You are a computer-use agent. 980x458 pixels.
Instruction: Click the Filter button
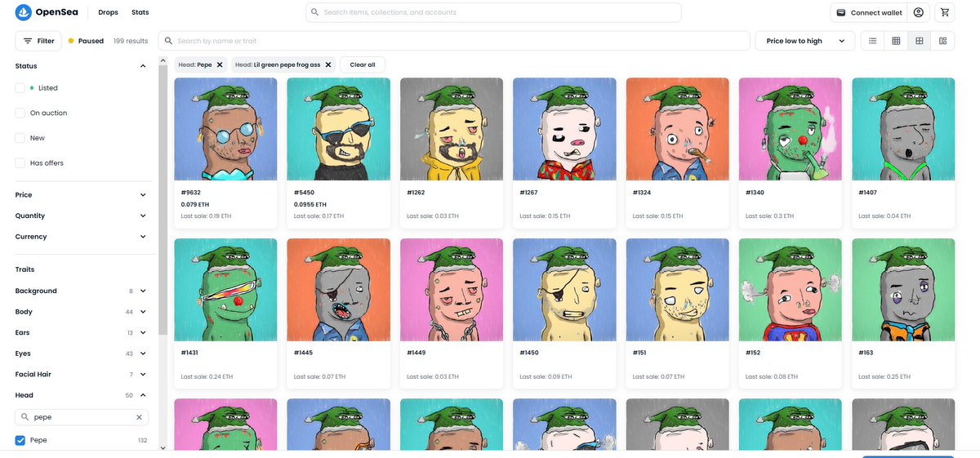[39, 41]
